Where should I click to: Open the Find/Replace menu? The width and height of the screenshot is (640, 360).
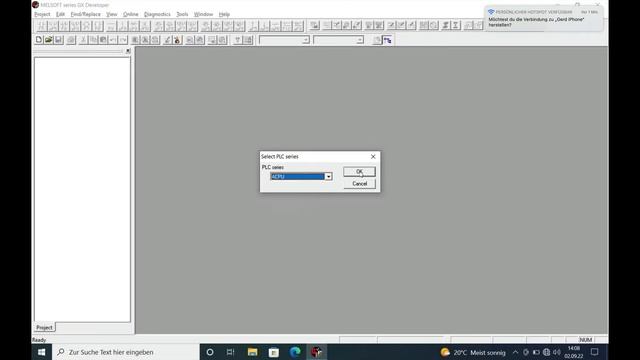[x=85, y=14]
